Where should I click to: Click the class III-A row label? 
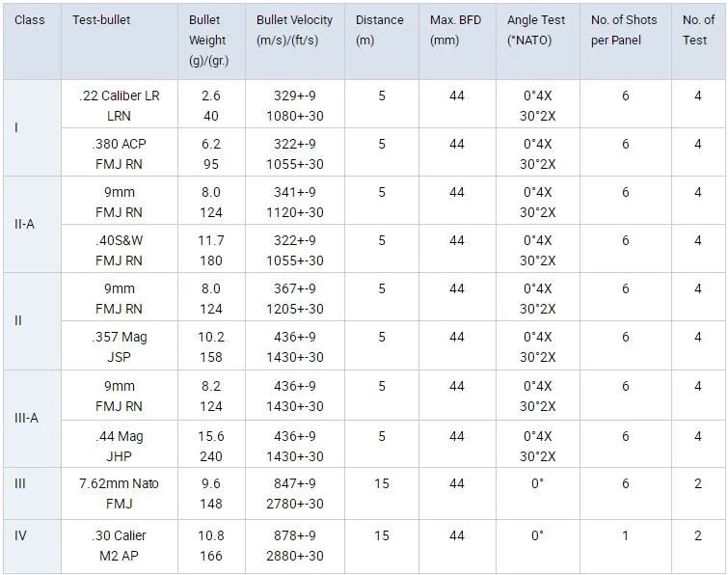point(27,420)
